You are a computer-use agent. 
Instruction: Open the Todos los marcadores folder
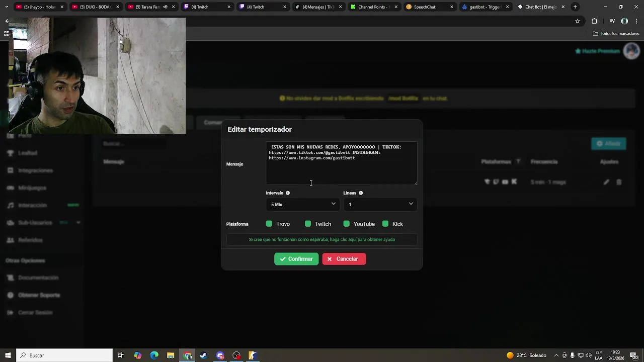tap(616, 34)
